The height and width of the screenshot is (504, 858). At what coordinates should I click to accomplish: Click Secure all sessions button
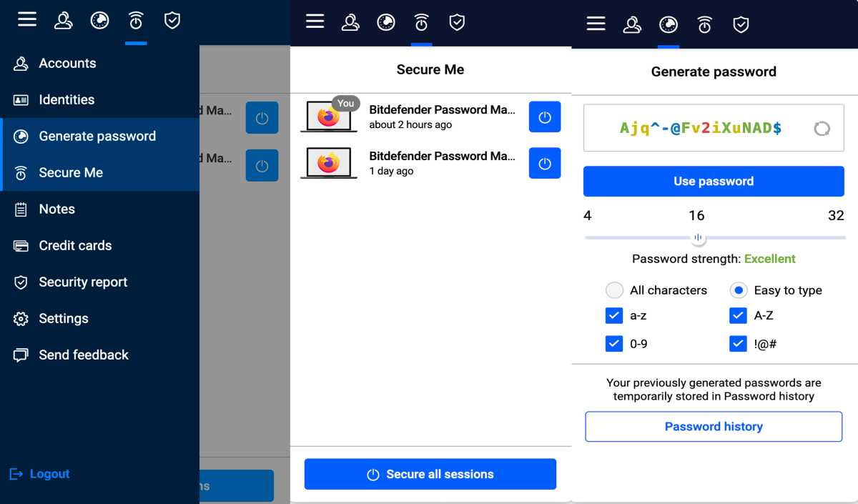click(x=430, y=474)
